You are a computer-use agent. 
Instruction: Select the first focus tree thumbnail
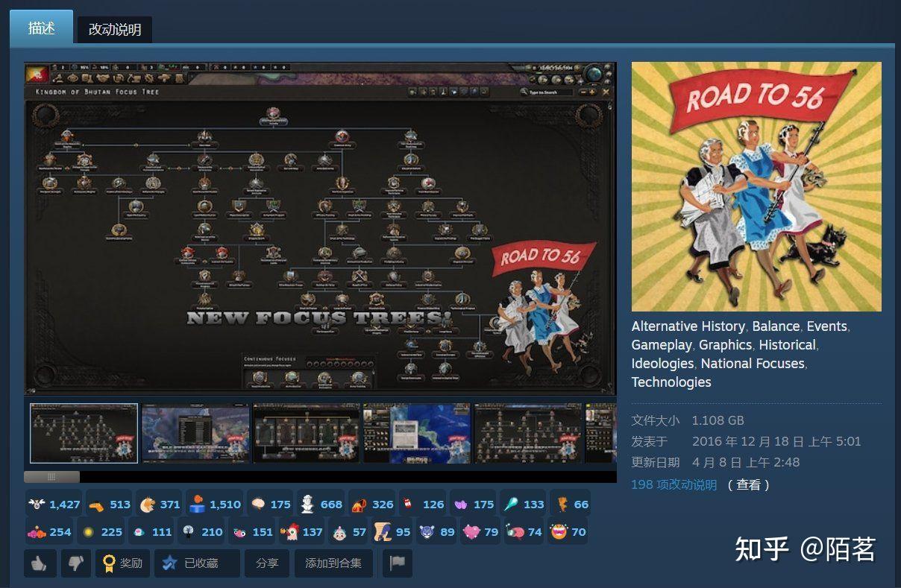click(84, 434)
